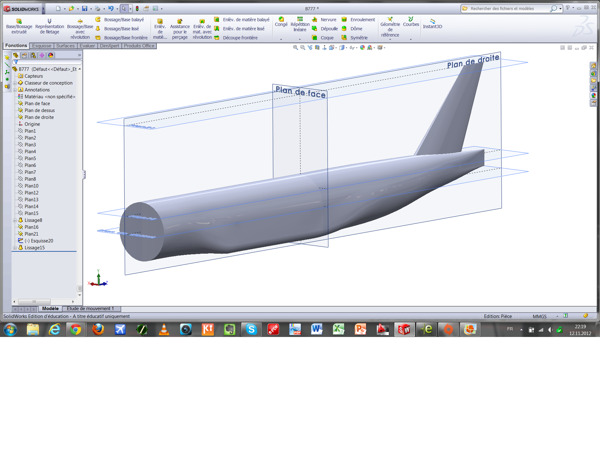Screen dimensions: 600x468
Task: Select the Représentation de filetage tool
Action: tap(49, 26)
